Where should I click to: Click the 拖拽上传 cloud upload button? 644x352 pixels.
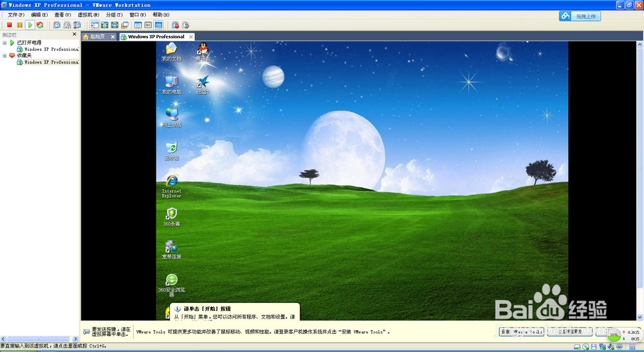580,16
